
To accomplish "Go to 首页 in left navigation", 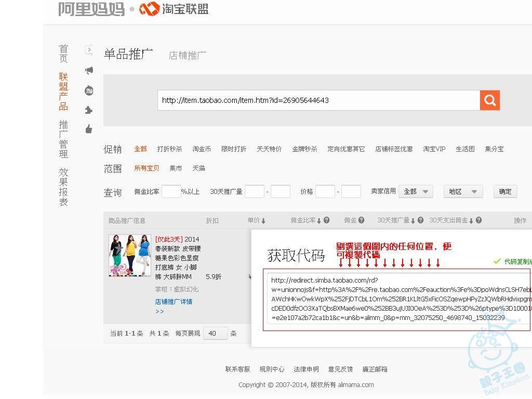I will coord(63,54).
